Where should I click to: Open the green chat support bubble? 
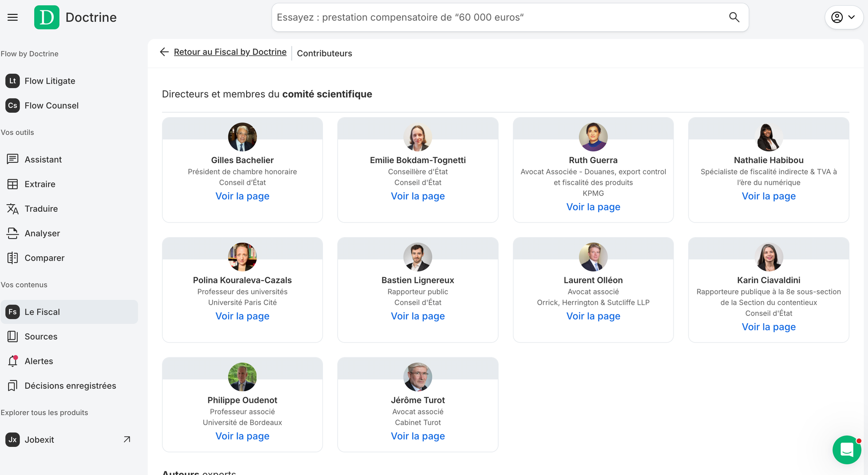pyautogui.click(x=847, y=450)
